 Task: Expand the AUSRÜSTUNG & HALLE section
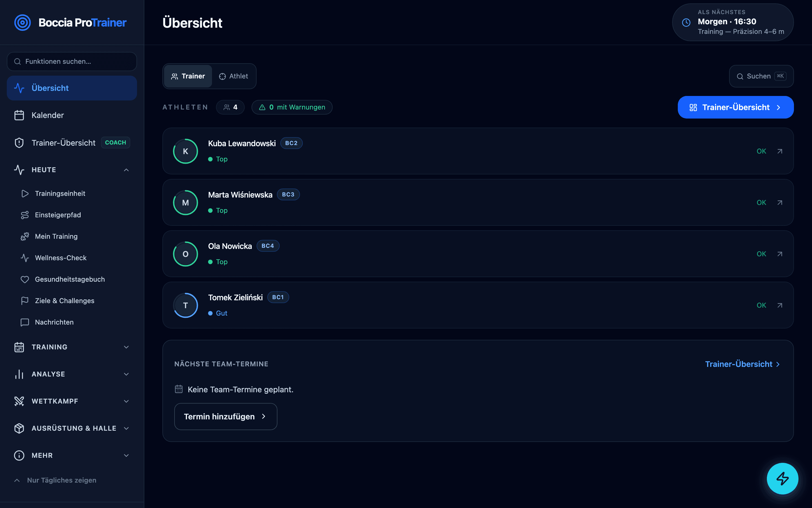point(72,428)
